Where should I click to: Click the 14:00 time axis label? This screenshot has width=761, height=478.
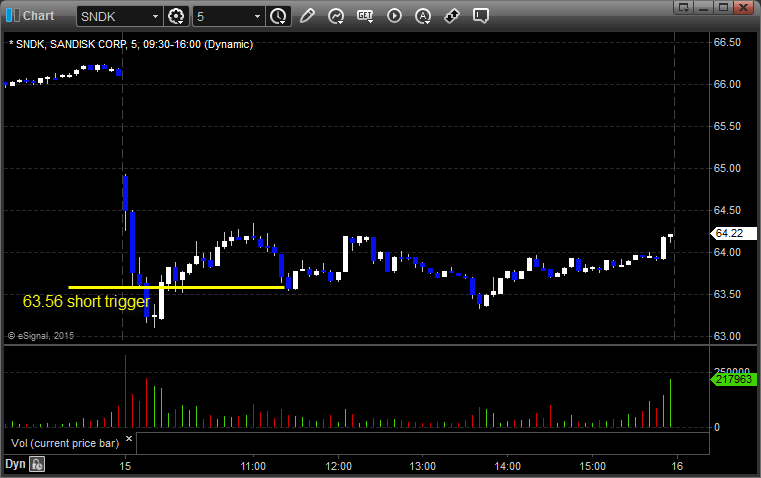click(508, 467)
